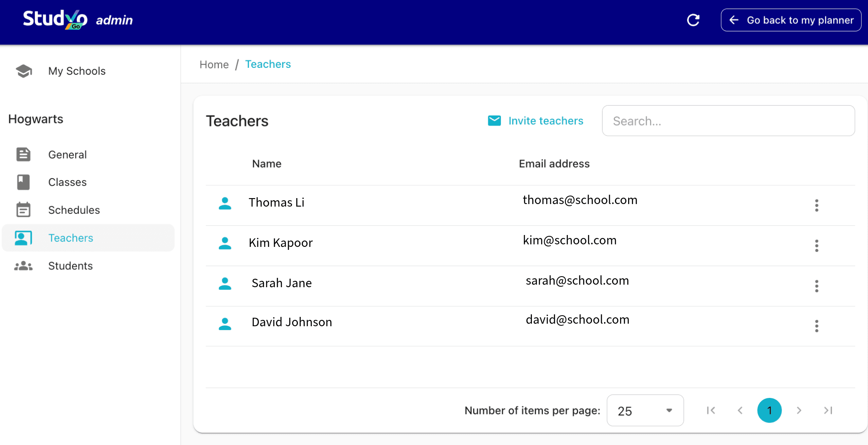The width and height of the screenshot is (868, 445).
Task: Open David Johnson's three-dot menu
Action: (816, 326)
